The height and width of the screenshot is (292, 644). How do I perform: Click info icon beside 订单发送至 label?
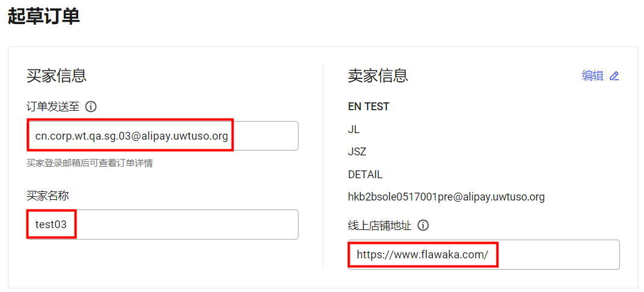[x=91, y=107]
